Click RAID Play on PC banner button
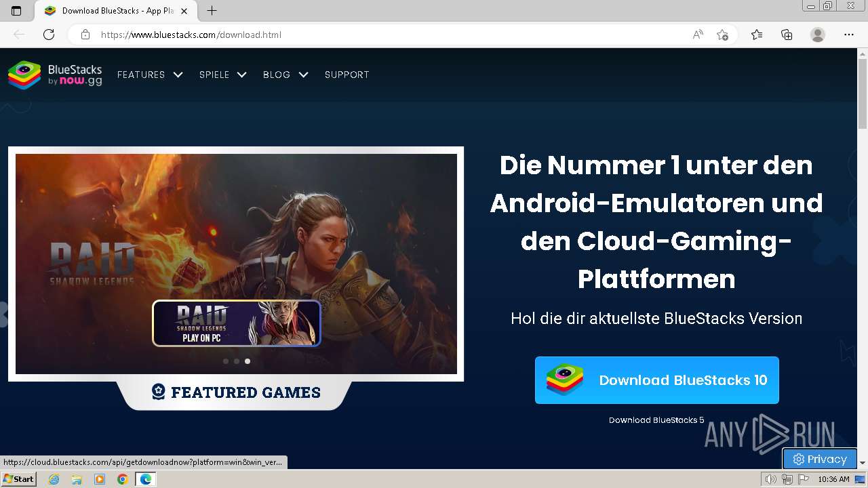This screenshot has height=488, width=868. 237,323
